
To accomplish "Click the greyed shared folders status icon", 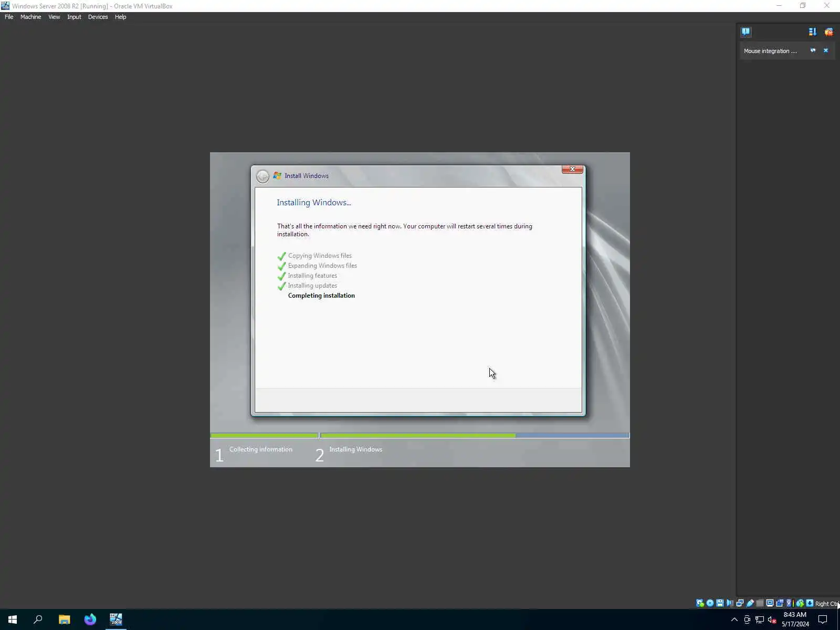I will click(x=760, y=603).
